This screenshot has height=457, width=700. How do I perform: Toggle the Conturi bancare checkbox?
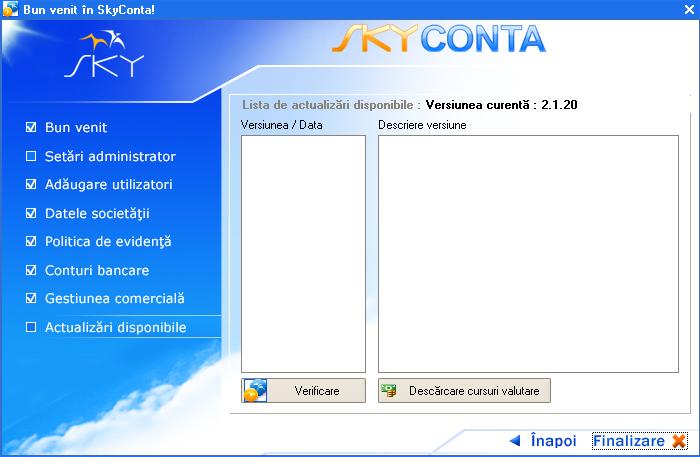tap(31, 270)
